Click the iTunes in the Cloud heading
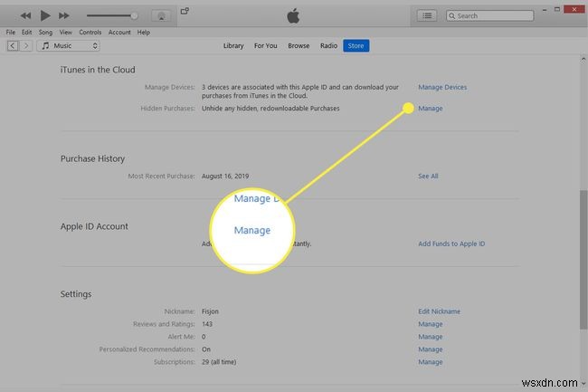This screenshot has width=588, height=392. coord(98,70)
